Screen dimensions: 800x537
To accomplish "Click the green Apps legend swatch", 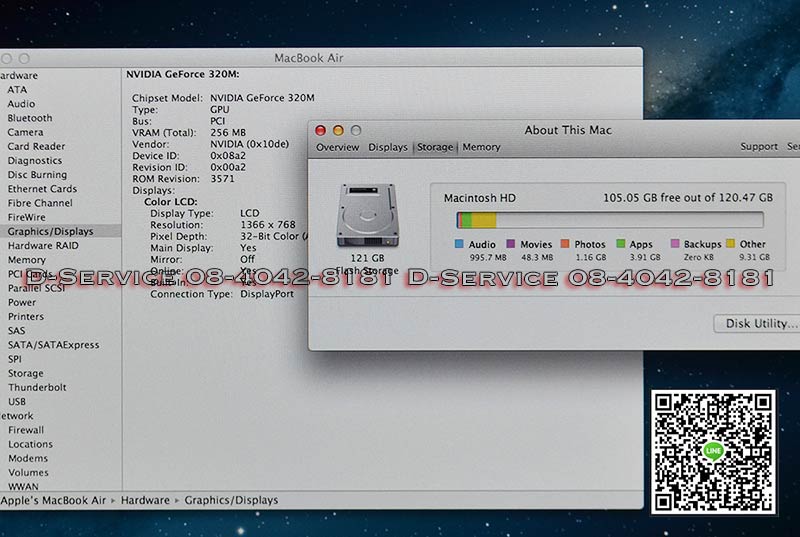I will [x=620, y=244].
